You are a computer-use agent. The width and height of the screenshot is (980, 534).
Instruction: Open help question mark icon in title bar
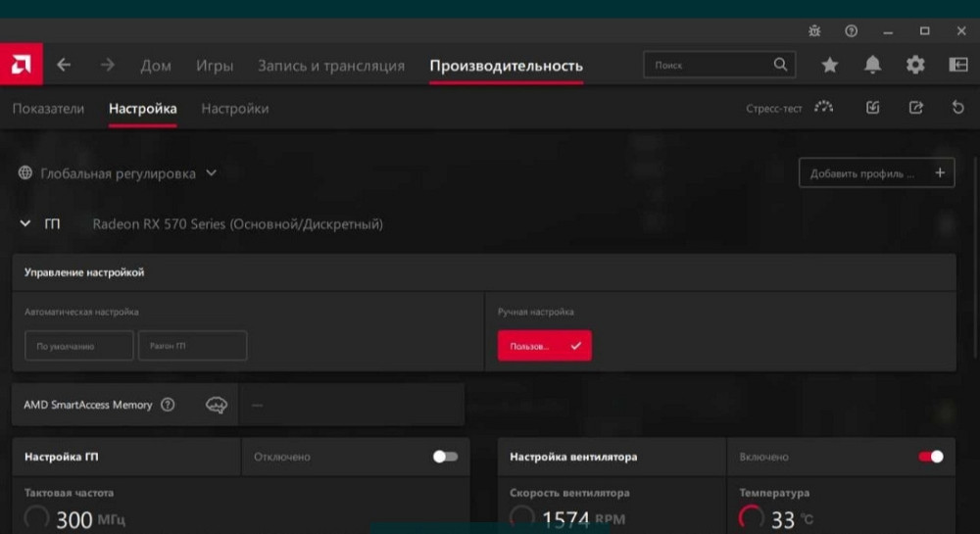pos(851,31)
